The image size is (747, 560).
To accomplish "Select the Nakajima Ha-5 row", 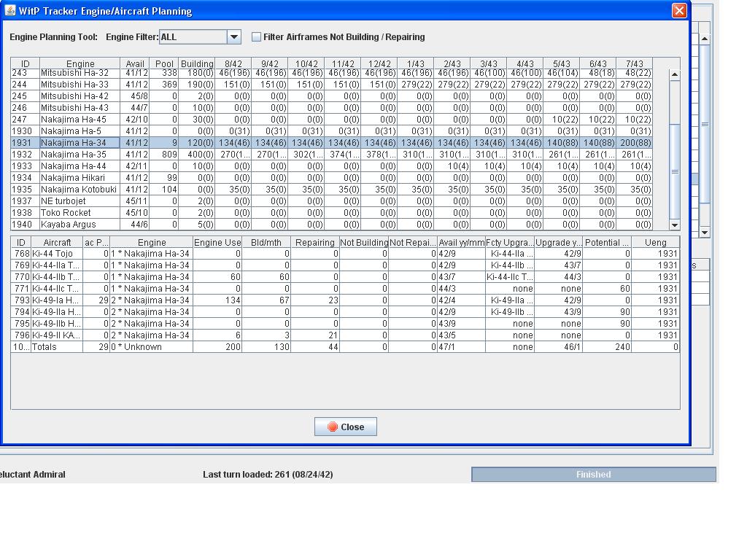I will (332, 131).
